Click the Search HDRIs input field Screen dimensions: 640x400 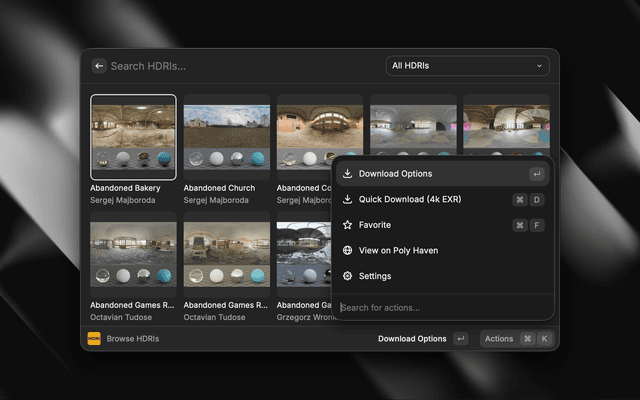pyautogui.click(x=240, y=66)
